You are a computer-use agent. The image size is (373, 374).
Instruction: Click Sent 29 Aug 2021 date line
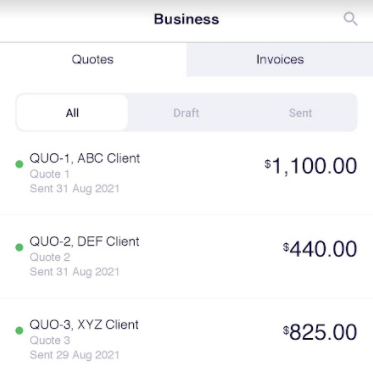click(74, 355)
